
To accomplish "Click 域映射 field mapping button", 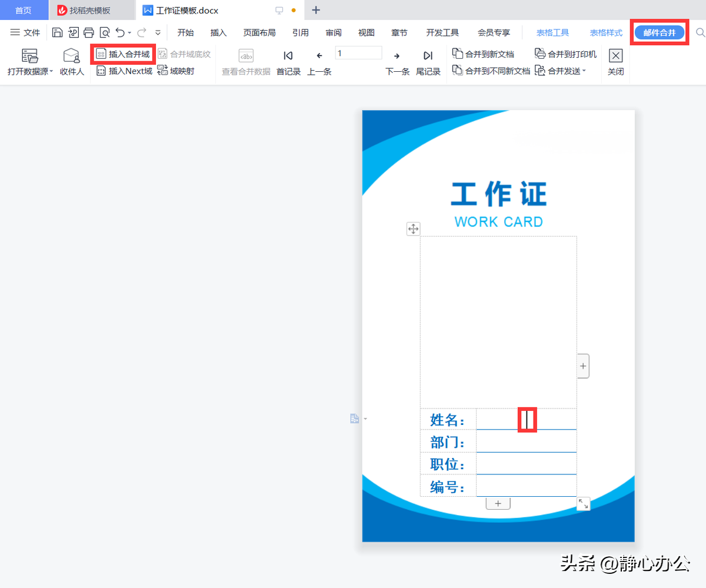I will [175, 71].
